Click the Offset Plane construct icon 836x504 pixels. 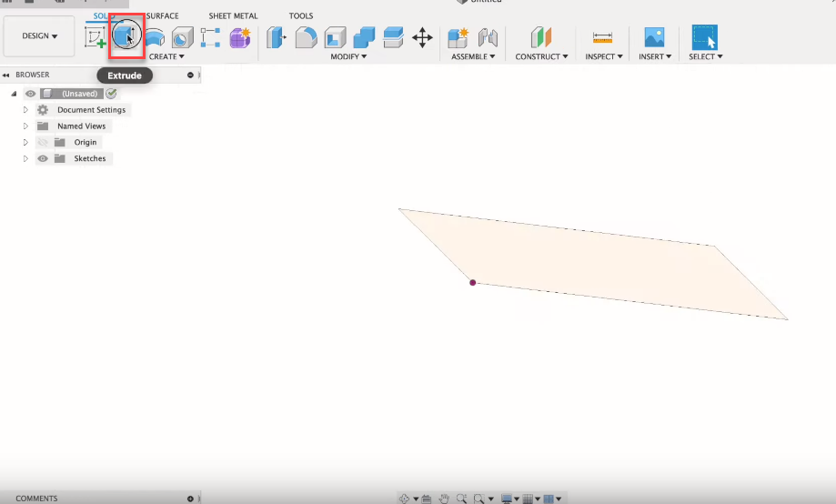pos(541,37)
